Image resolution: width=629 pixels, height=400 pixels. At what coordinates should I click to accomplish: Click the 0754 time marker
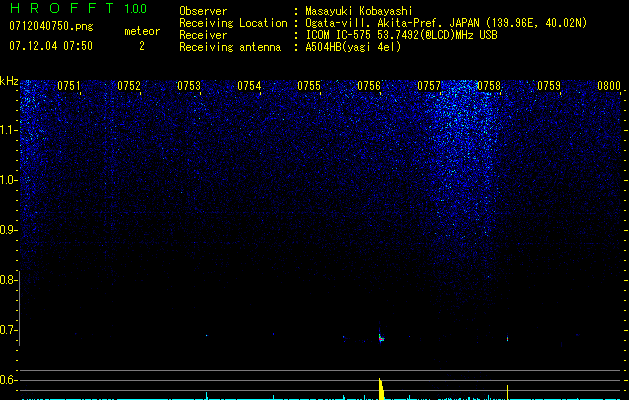(x=249, y=86)
